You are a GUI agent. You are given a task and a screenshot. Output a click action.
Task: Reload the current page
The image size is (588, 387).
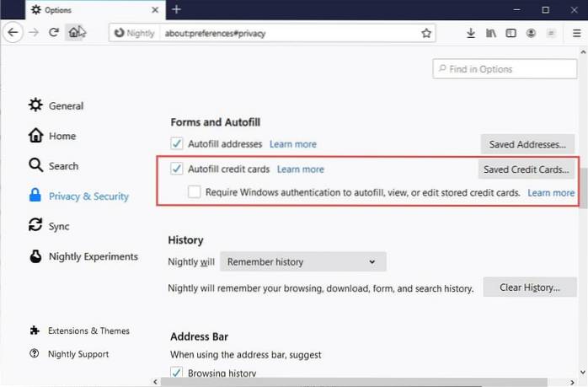[x=53, y=33]
